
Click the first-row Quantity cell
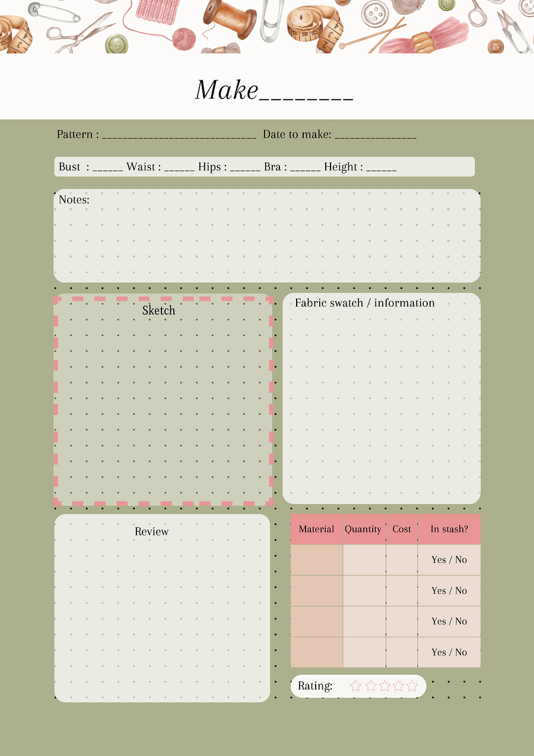coord(364,559)
